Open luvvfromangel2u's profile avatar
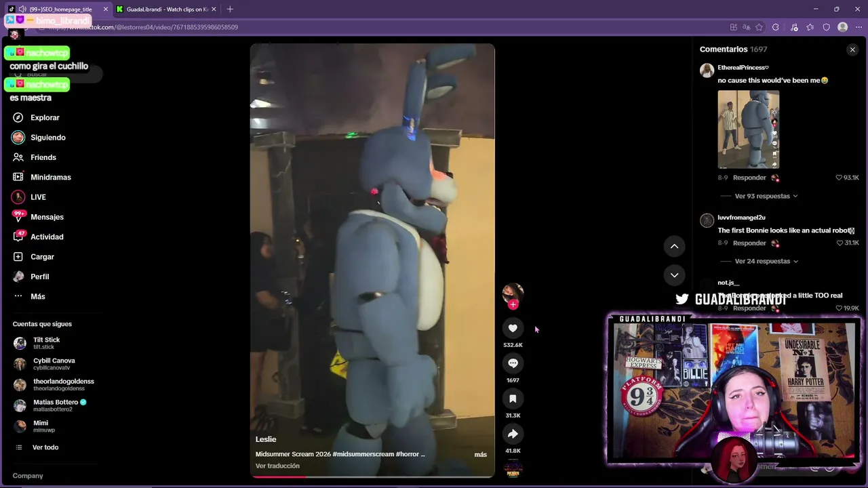This screenshot has height=488, width=868. 707,220
